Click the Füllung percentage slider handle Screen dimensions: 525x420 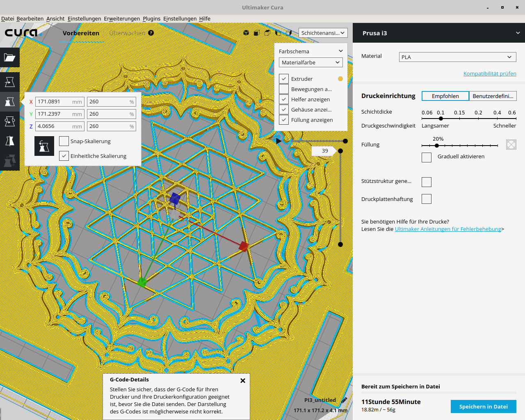coord(437,146)
